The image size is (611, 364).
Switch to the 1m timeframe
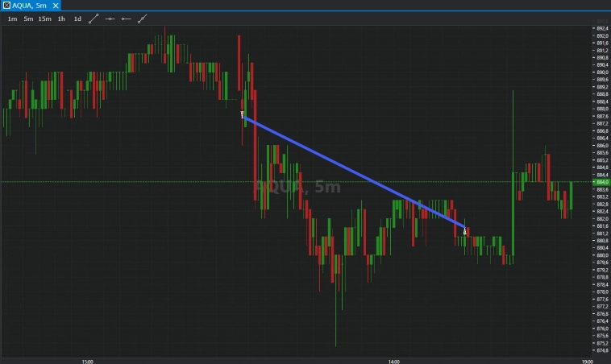tap(12, 19)
